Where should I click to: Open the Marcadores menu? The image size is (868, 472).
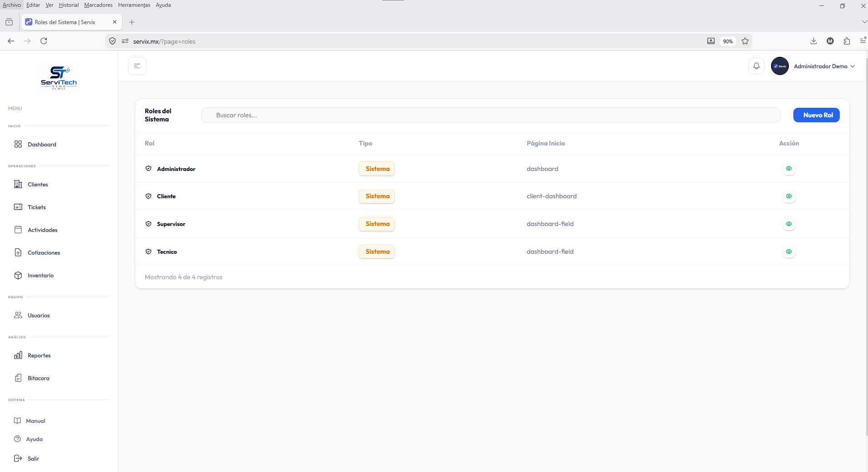tap(98, 5)
